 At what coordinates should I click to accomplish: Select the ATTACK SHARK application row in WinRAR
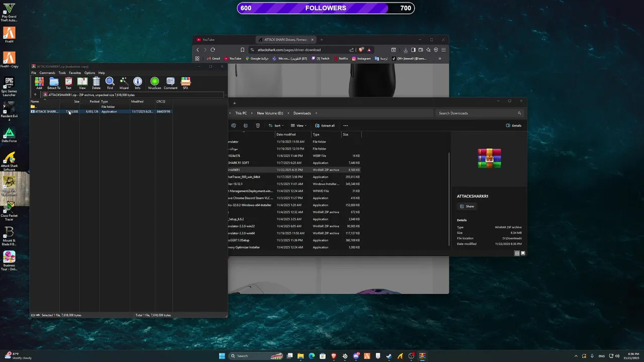(x=101, y=112)
